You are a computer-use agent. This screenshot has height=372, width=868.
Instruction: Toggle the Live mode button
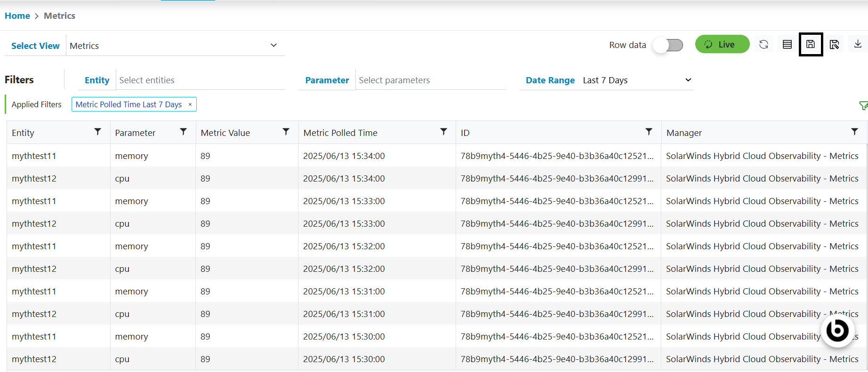(x=722, y=44)
